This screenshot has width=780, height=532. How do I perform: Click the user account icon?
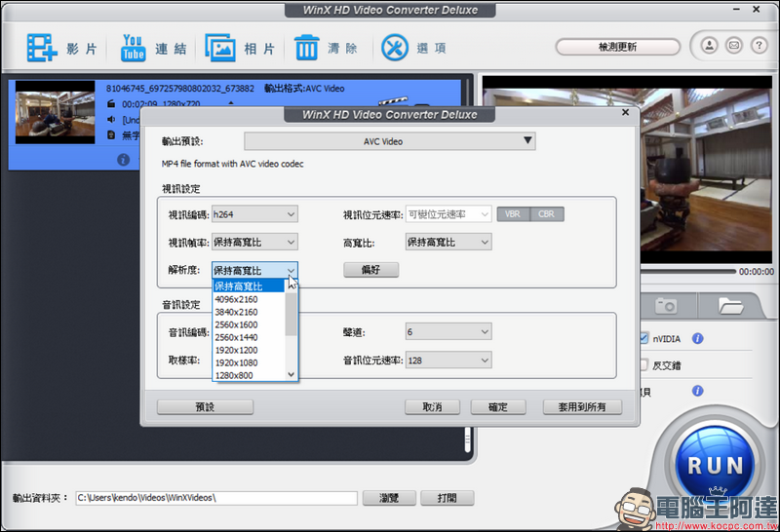[x=710, y=46]
